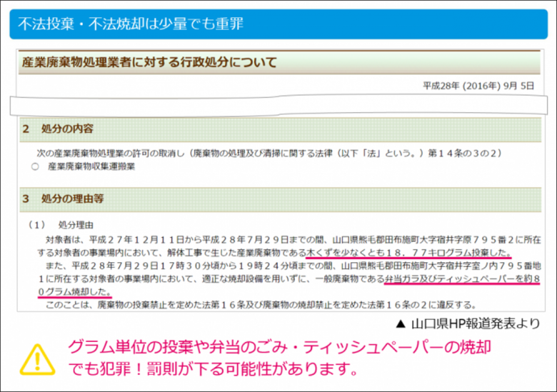Click underlined text 0グラム焼却した

[74, 292]
